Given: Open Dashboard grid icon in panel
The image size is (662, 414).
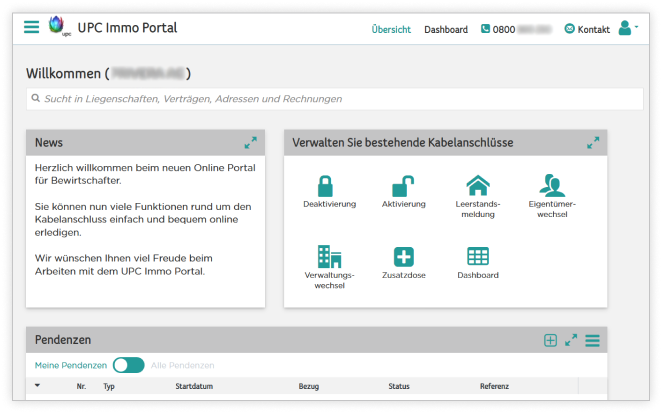Looking at the screenshot, I should [478, 256].
